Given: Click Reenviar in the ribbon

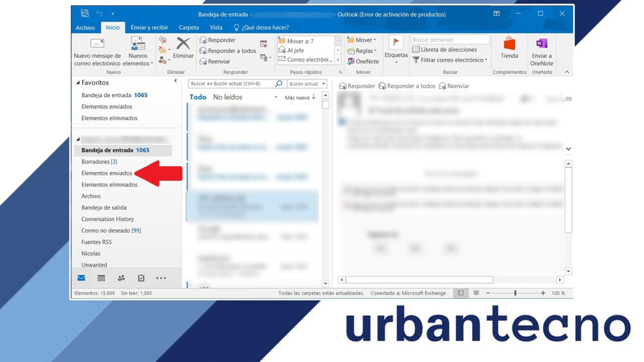Looking at the screenshot, I should 215,61.
